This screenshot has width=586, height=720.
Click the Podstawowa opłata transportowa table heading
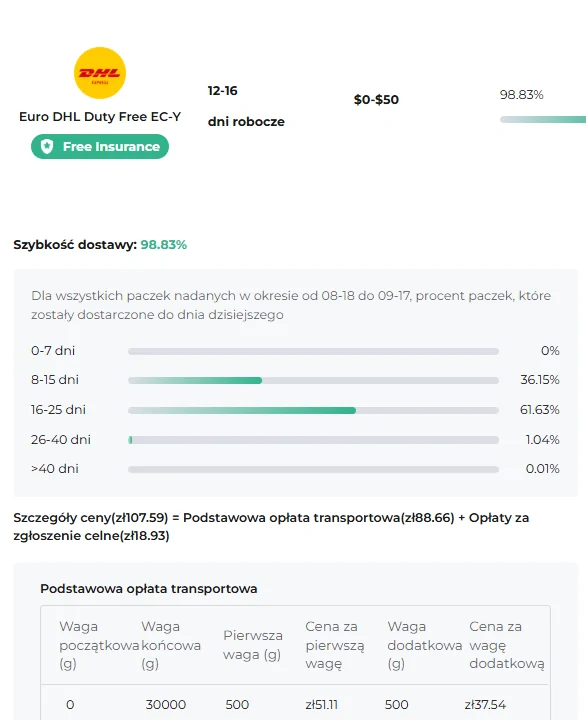tap(149, 589)
